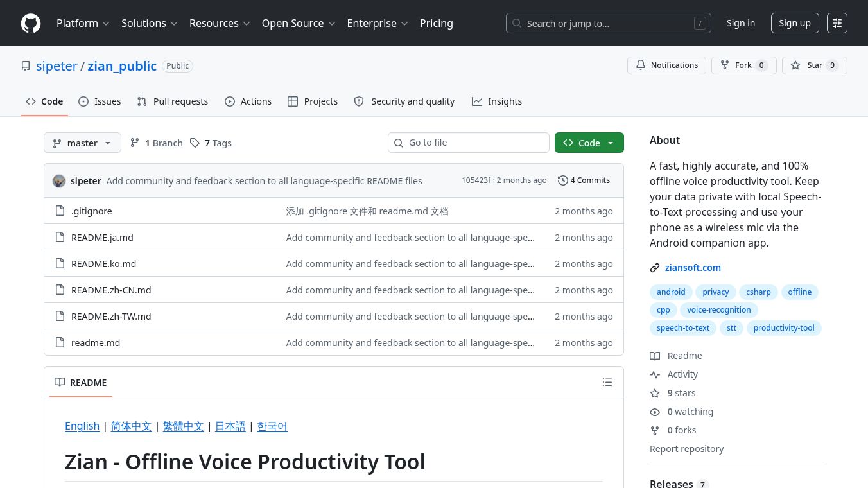The image size is (868, 488).
Task: Click the tag icon next to 7 Tags
Action: pyautogui.click(x=195, y=143)
